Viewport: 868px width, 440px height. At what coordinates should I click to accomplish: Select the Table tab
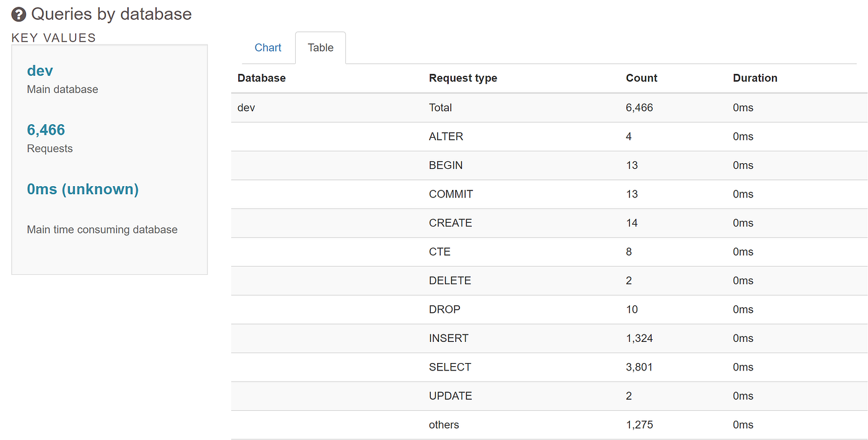321,48
